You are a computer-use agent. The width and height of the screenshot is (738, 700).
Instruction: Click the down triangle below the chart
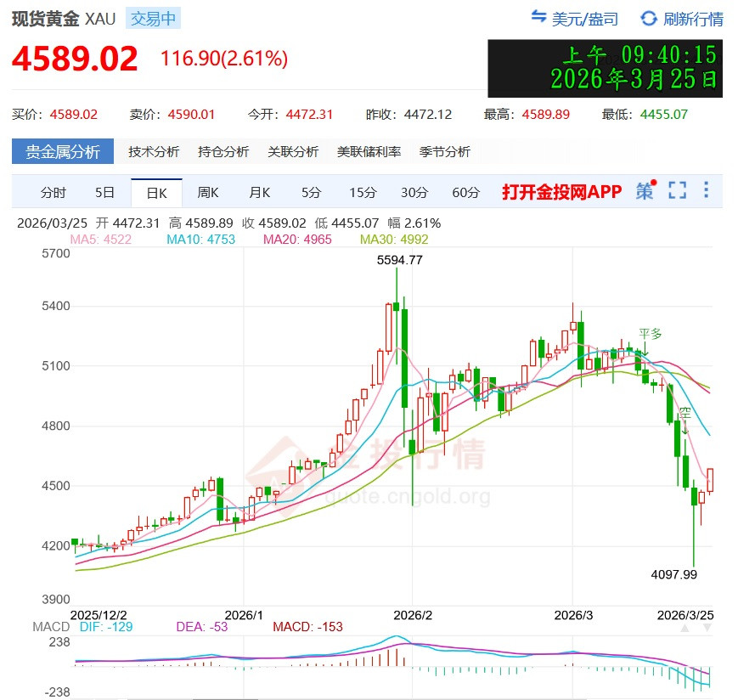[x=707, y=628]
